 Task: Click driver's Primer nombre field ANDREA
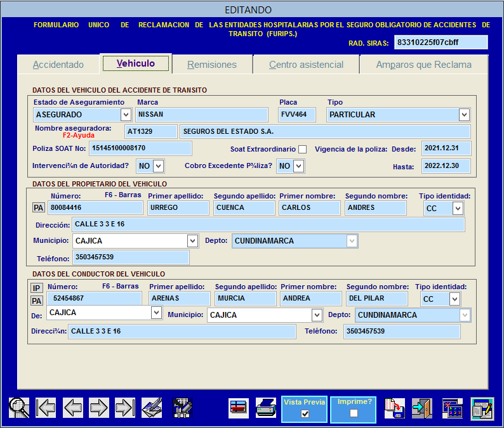(311, 299)
